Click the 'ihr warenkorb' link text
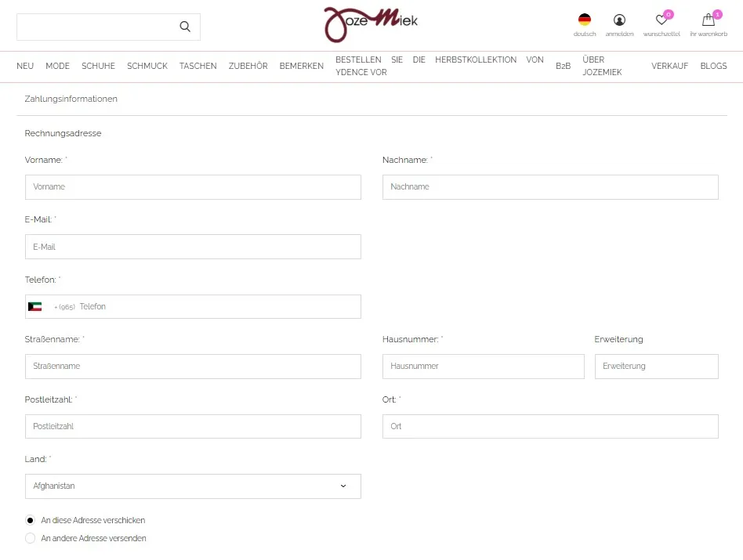 tap(709, 34)
